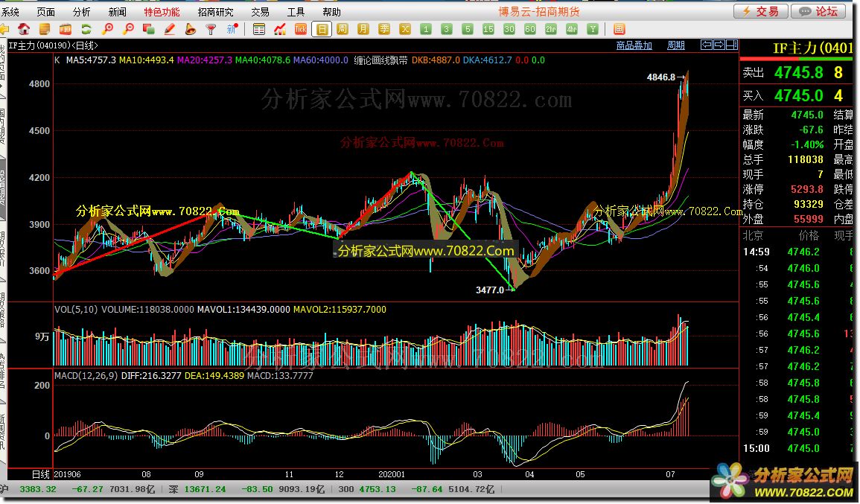Zoom out with the minus magnifier icon
Image resolution: width=860 pixels, height=504 pixels.
tap(128, 29)
